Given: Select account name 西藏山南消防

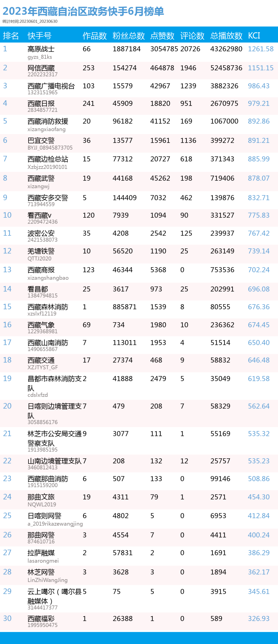Looking at the screenshot, I should pos(48,343).
